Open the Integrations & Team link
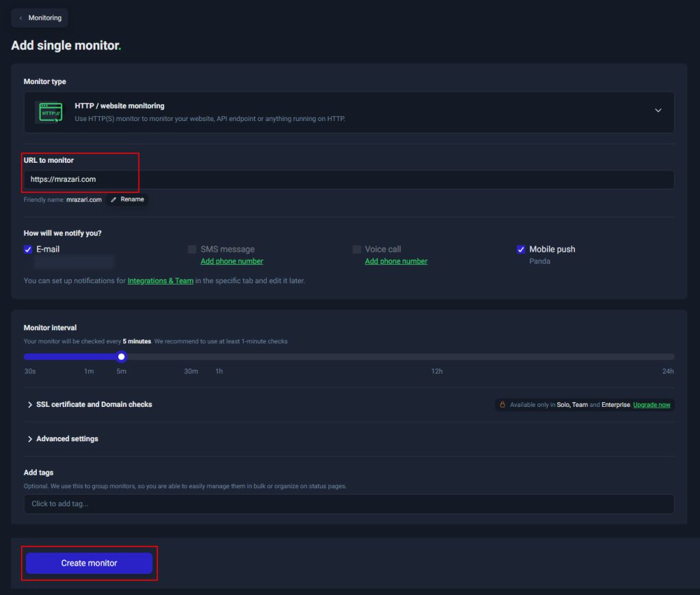 pyautogui.click(x=160, y=280)
